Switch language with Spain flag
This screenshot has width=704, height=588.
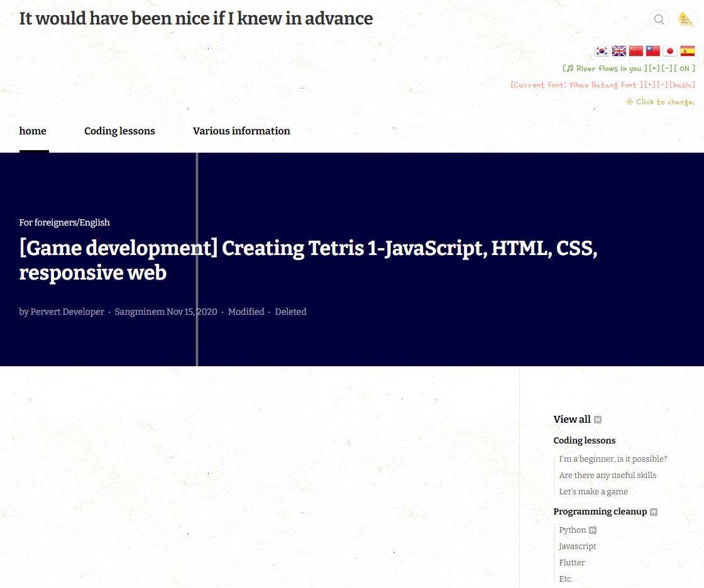click(688, 51)
